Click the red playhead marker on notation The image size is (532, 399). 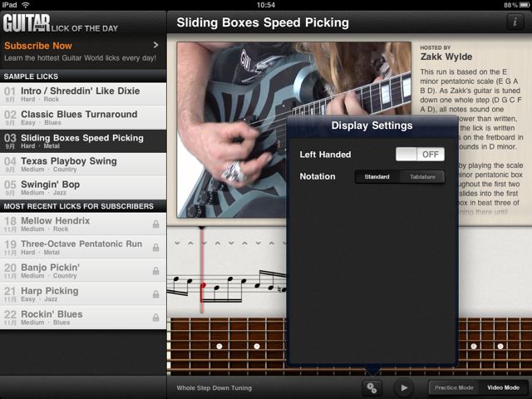click(202, 269)
